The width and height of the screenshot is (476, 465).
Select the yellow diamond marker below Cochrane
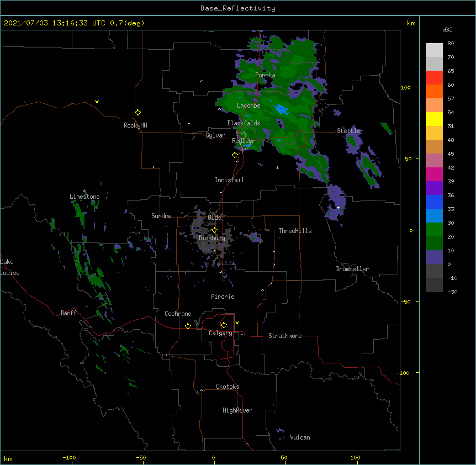click(x=188, y=326)
